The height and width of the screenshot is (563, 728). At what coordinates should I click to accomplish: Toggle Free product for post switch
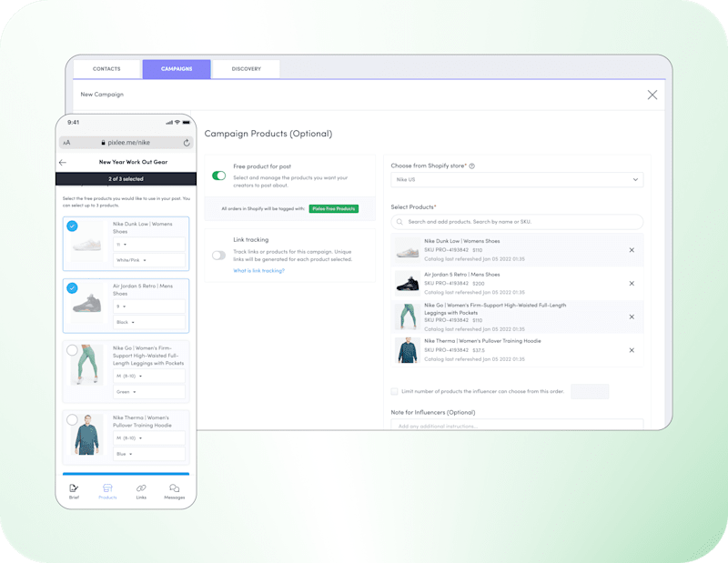click(x=218, y=176)
